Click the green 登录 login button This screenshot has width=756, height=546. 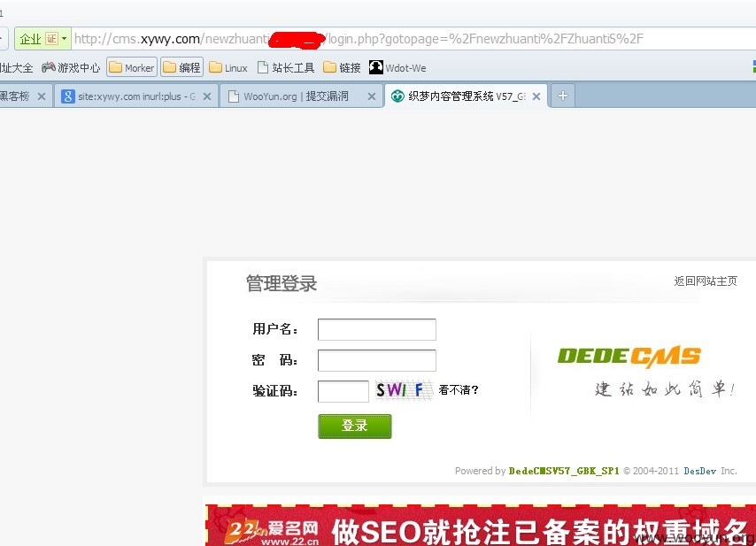(x=355, y=426)
